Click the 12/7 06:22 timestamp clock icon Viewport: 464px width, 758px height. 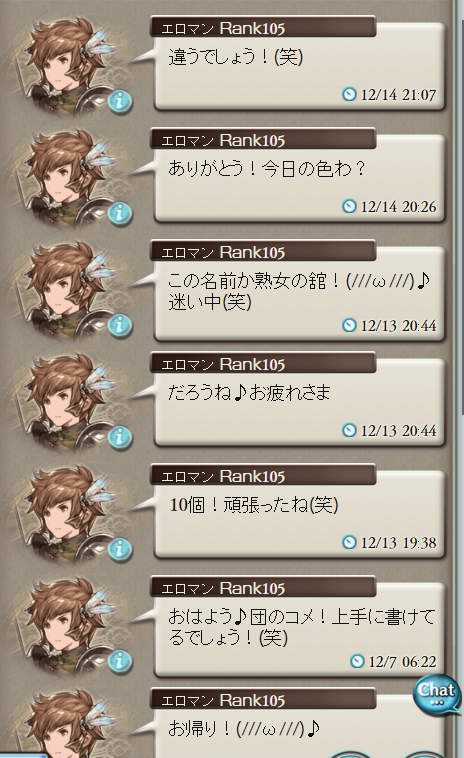click(357, 661)
